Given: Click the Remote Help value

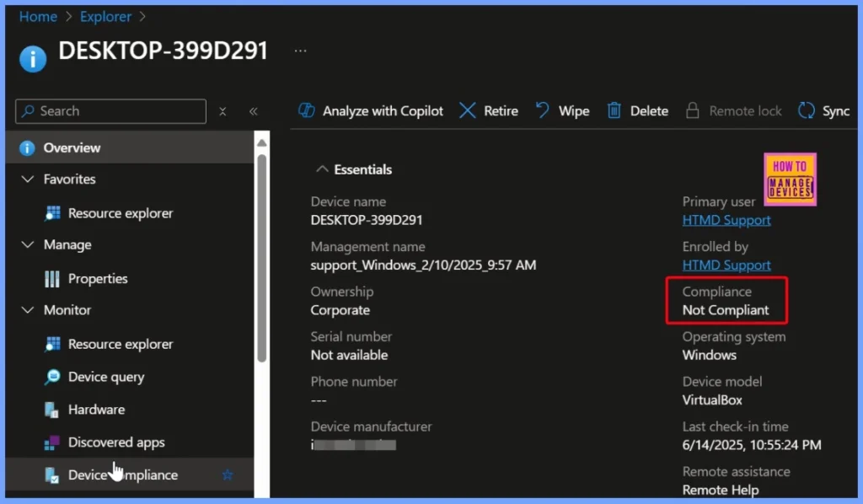Looking at the screenshot, I should coord(721,490).
